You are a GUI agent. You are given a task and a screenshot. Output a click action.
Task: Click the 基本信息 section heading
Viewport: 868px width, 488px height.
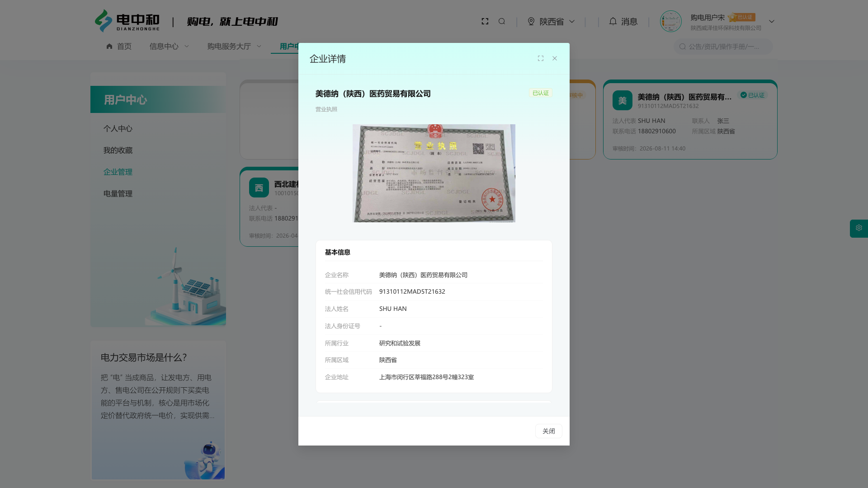(x=338, y=252)
